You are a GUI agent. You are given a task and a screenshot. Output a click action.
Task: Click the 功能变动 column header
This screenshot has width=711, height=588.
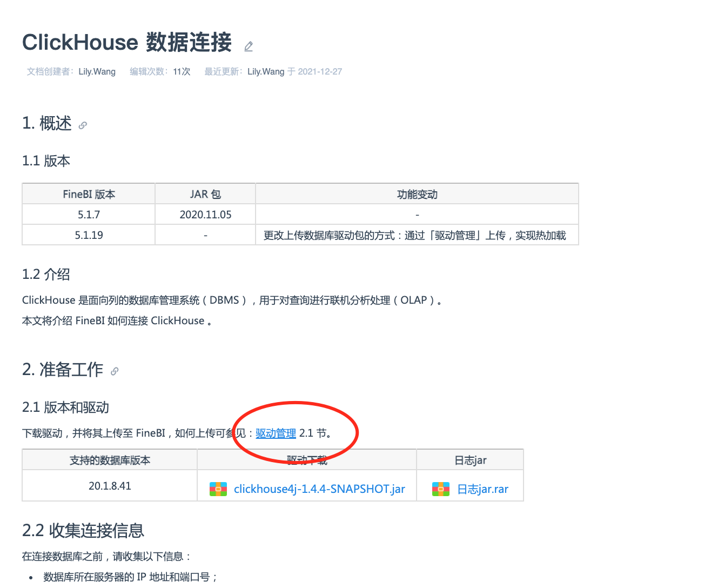[x=417, y=194]
